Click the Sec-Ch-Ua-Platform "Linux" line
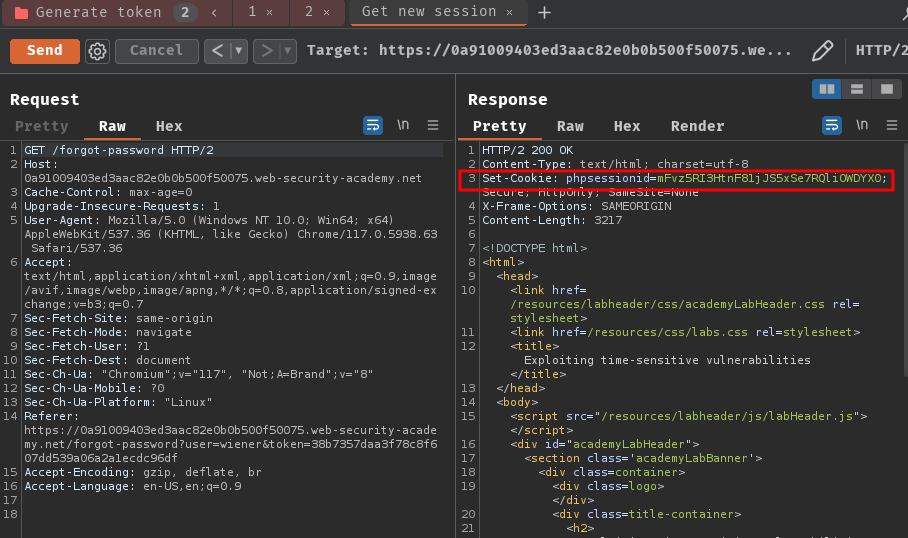The image size is (908, 538). [118, 402]
